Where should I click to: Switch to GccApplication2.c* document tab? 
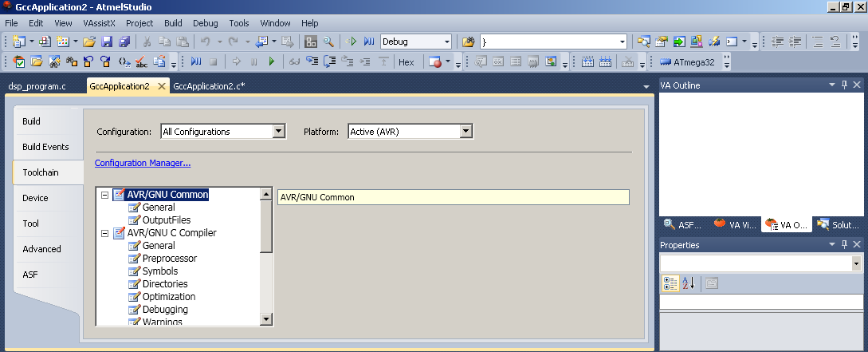pyautogui.click(x=210, y=86)
